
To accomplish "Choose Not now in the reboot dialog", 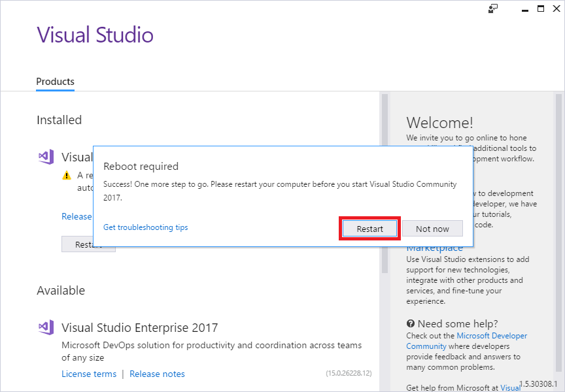I will point(432,229).
